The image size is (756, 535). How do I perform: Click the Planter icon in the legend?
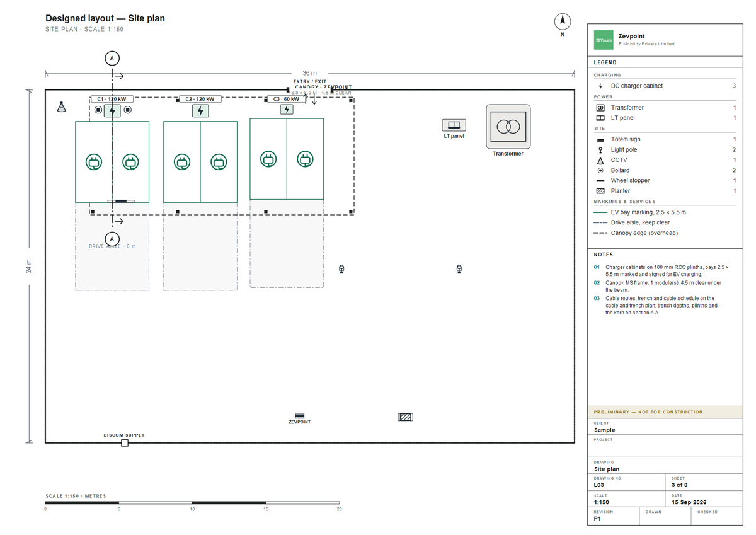[x=600, y=191]
